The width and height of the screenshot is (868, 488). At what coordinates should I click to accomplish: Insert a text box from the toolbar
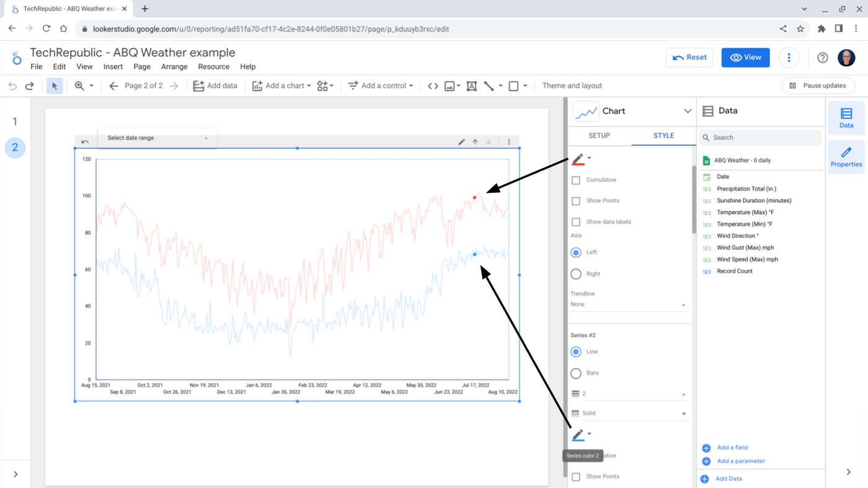pyautogui.click(x=471, y=86)
